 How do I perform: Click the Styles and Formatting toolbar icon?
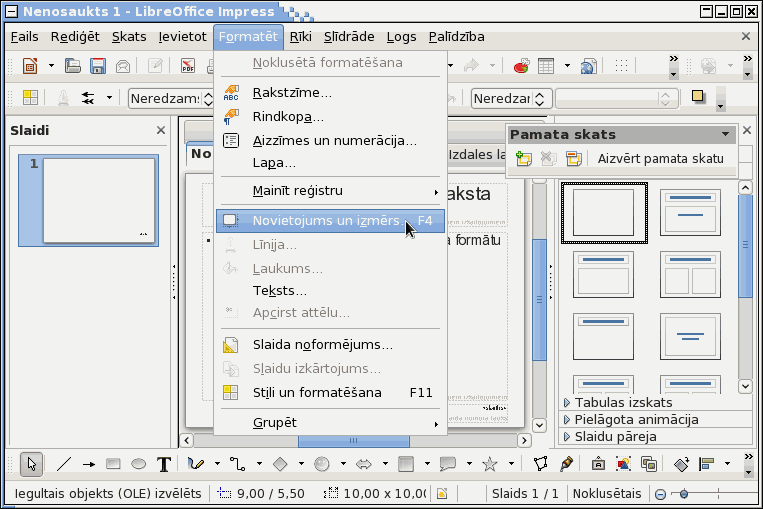tap(30, 98)
